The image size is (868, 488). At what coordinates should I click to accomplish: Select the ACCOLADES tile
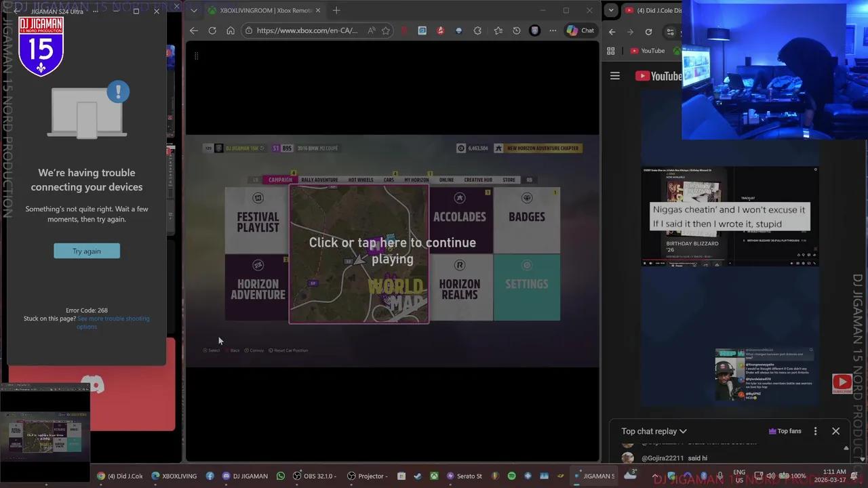460,220
